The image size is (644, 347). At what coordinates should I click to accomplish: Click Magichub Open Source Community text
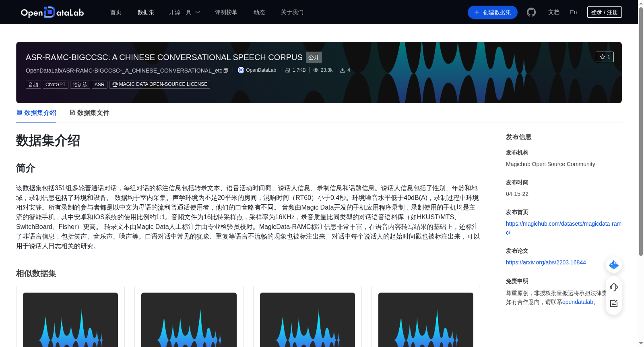coord(550,164)
